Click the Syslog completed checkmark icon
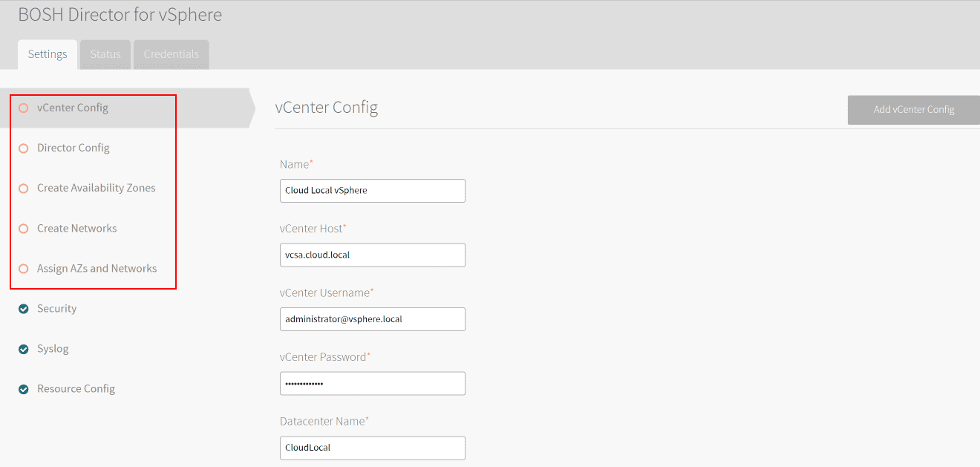This screenshot has width=980, height=467. pos(23,349)
